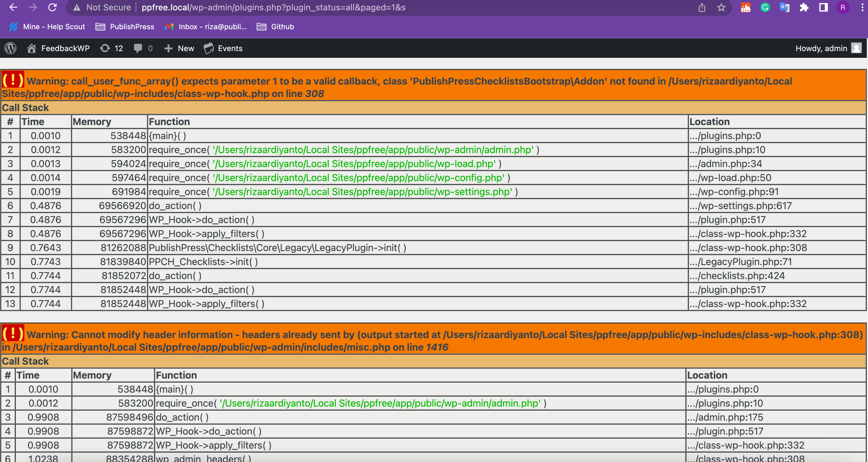Click the extensions puzzle-piece icon
The width and height of the screenshot is (868, 462).
point(804,7)
